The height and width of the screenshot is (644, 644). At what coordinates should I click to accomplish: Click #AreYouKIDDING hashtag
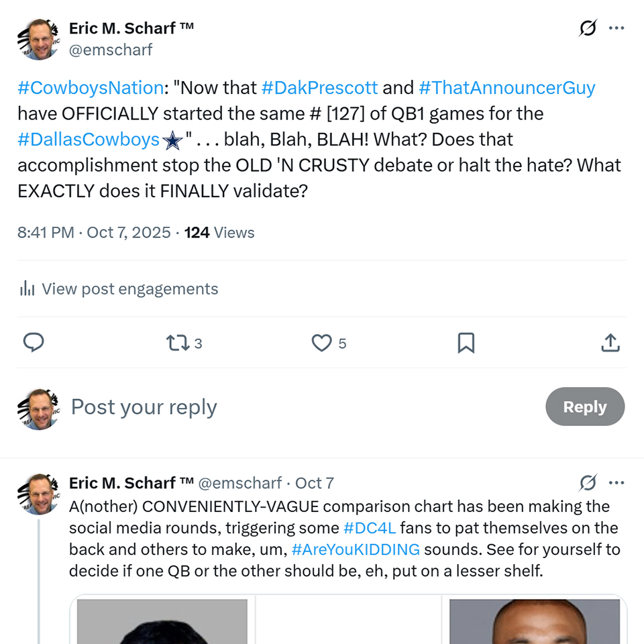pyautogui.click(x=356, y=549)
